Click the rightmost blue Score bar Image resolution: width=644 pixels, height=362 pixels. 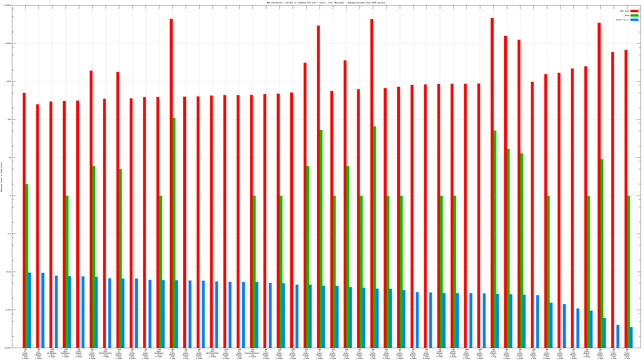[631, 337]
